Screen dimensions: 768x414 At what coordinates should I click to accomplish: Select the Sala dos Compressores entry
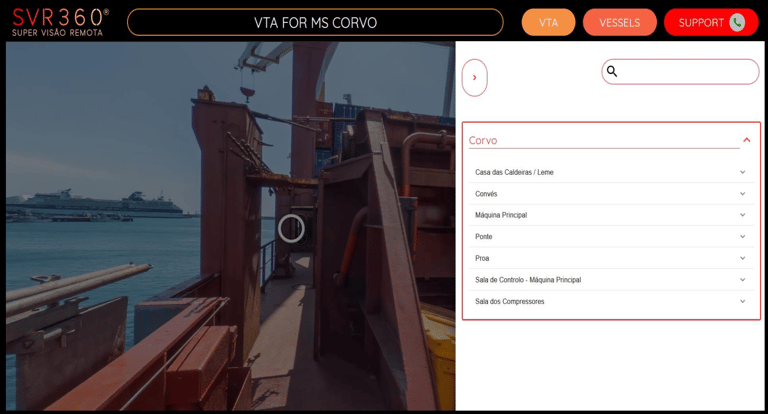[611, 301]
